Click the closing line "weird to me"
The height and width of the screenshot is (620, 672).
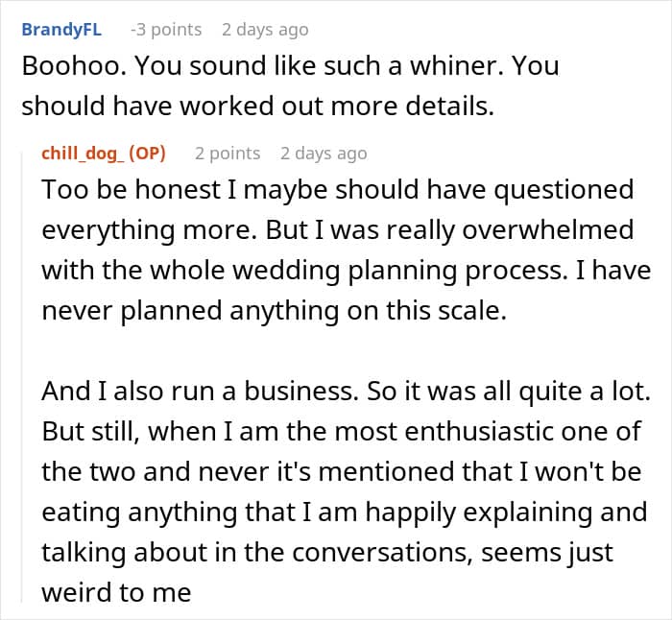116,593
